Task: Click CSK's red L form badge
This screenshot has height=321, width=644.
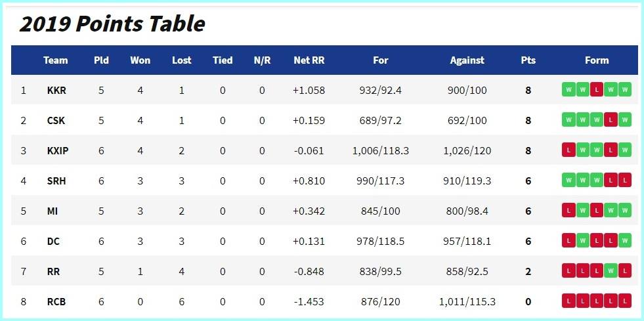Action: (611, 120)
